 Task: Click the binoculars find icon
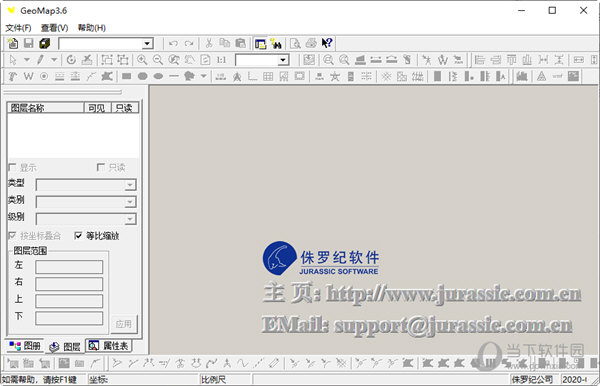pos(276,44)
